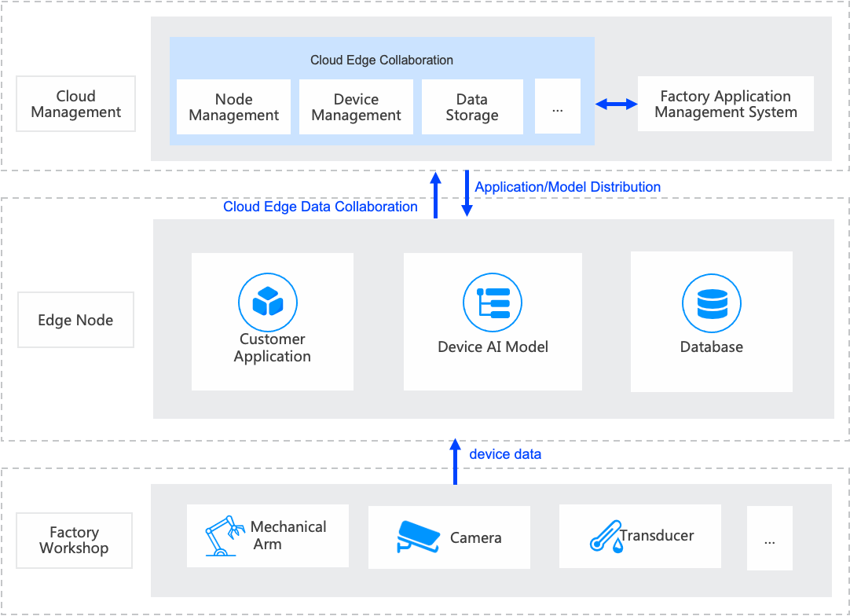The height and width of the screenshot is (616, 850).
Task: Click the Camera surveillance icon
Action: [418, 537]
